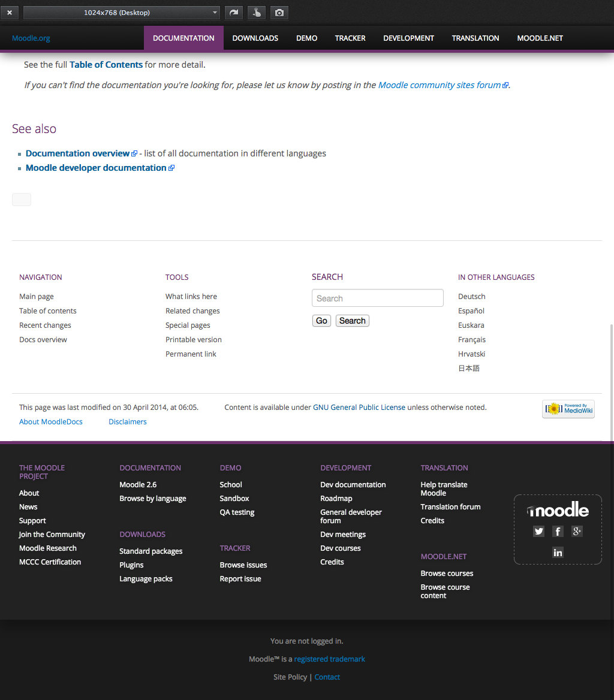
Task: Click the rotate viewport icon
Action: pos(233,13)
